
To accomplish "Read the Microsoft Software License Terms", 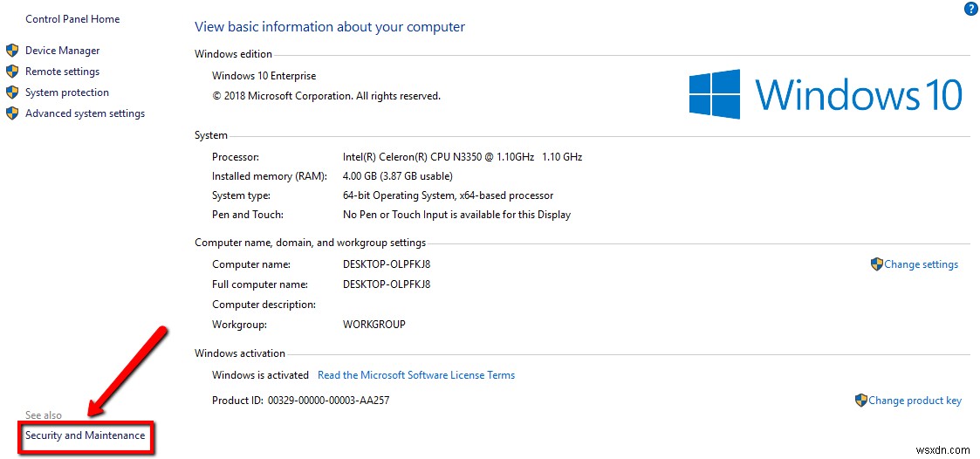I will pos(416,375).
